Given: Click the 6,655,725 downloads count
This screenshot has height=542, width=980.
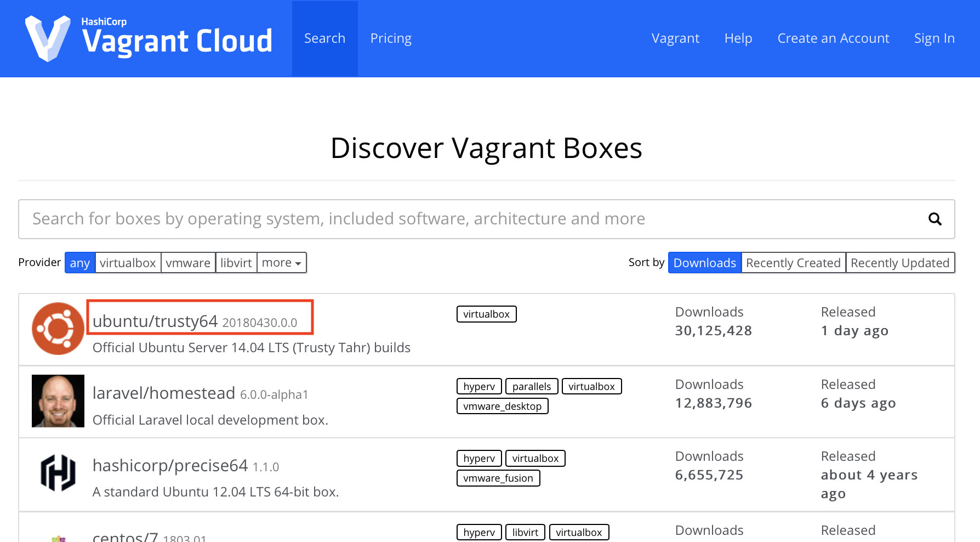Looking at the screenshot, I should 709,475.
